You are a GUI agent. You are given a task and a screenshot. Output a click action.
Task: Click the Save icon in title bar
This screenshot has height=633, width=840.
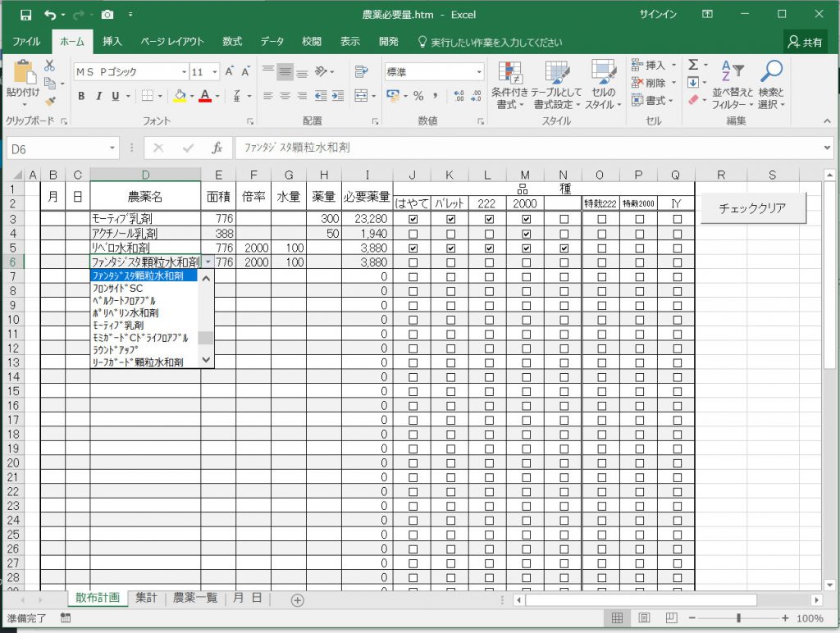click(x=25, y=15)
